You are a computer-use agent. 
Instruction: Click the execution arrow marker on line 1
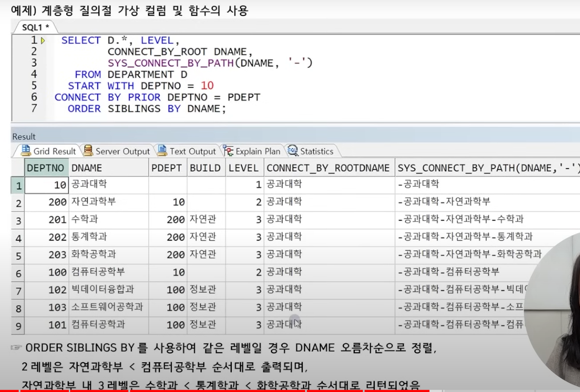(43, 41)
